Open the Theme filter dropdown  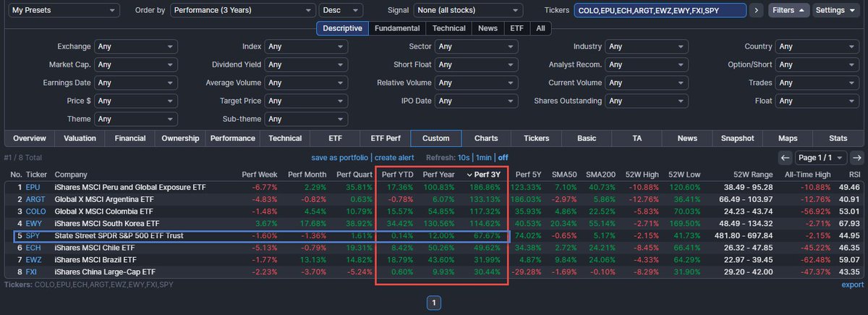136,119
